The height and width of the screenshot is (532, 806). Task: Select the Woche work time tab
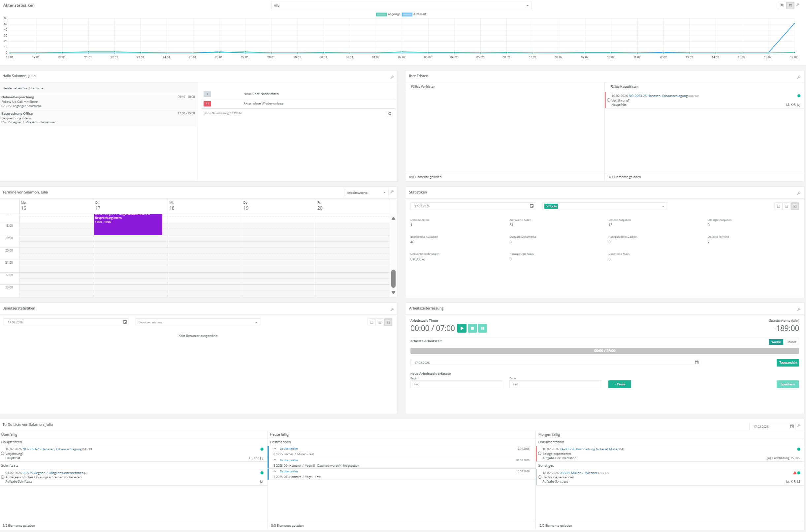click(x=775, y=342)
